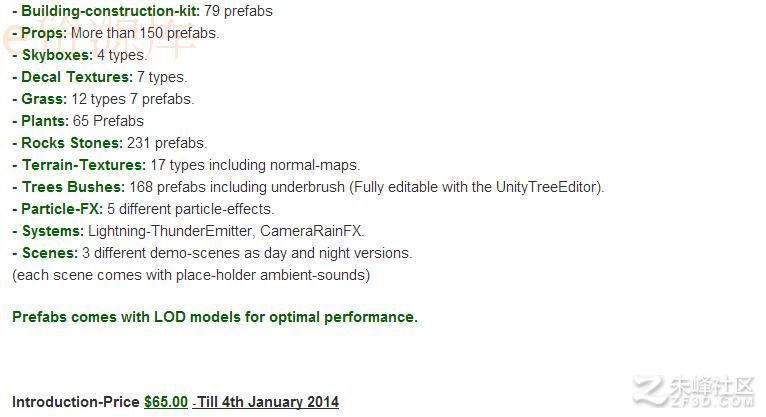Click the Prefabs comes with LOD models line
The width and height of the screenshot is (766, 417).
click(x=215, y=317)
